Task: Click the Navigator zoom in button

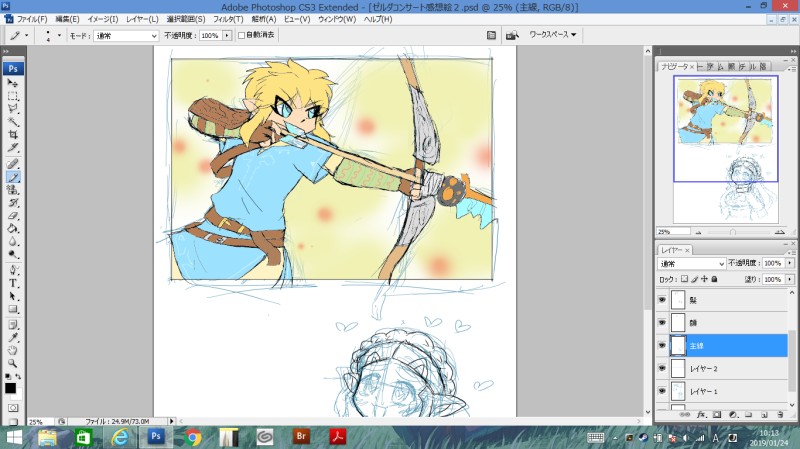Action: click(x=779, y=232)
